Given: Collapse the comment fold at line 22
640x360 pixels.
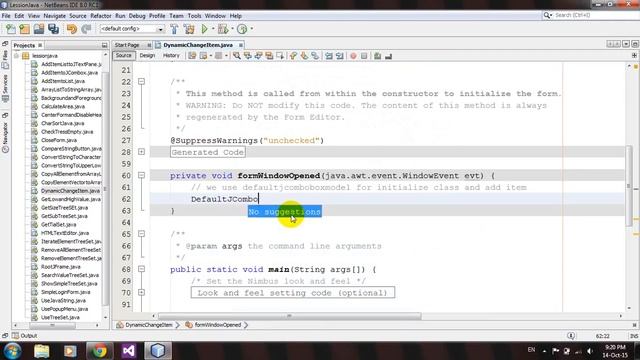Looking at the screenshot, I should (x=141, y=82).
